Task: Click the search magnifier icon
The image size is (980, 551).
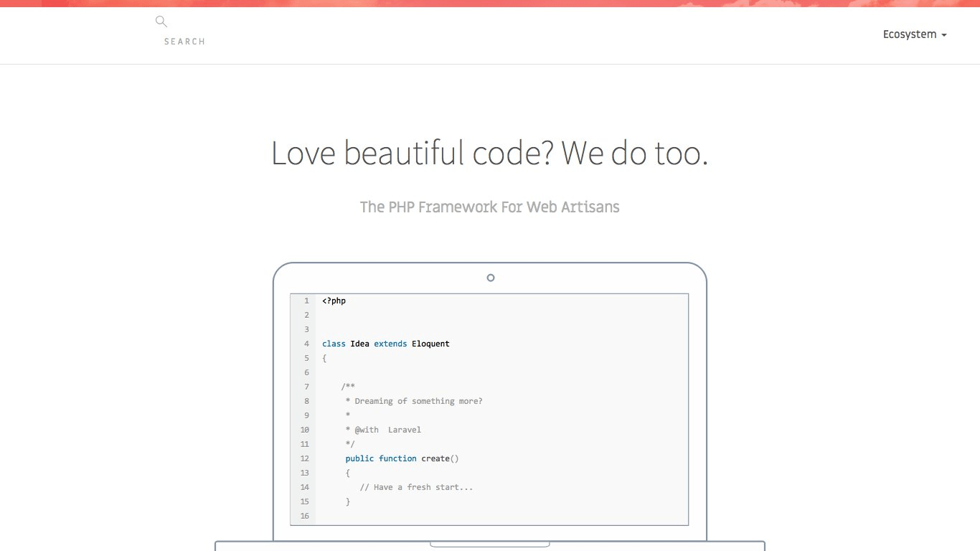Action: (161, 21)
